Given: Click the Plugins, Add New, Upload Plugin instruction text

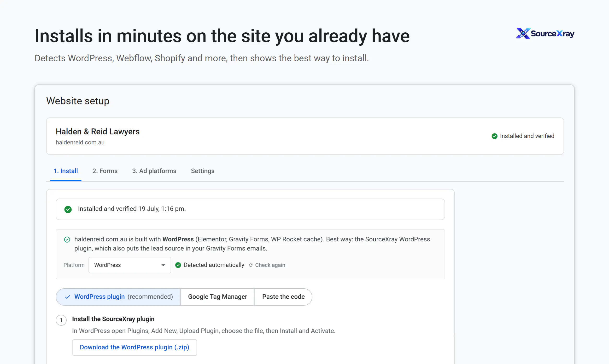Looking at the screenshot, I should [x=204, y=331].
